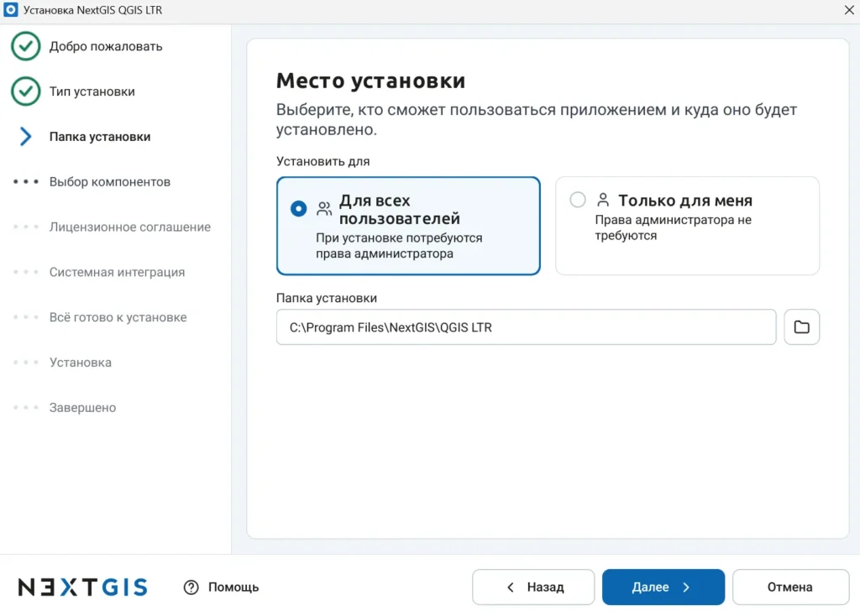Go to the Выбор компонентов step
This screenshot has width=860, height=616.
[x=110, y=181]
